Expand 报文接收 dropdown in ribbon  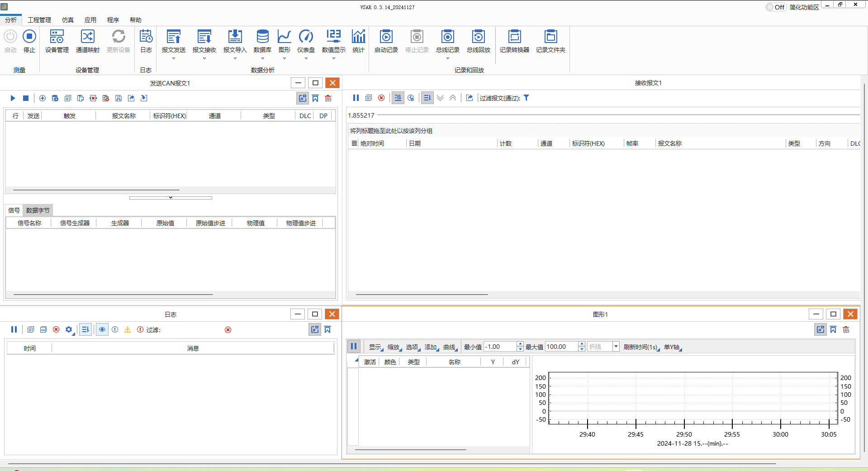[204, 58]
